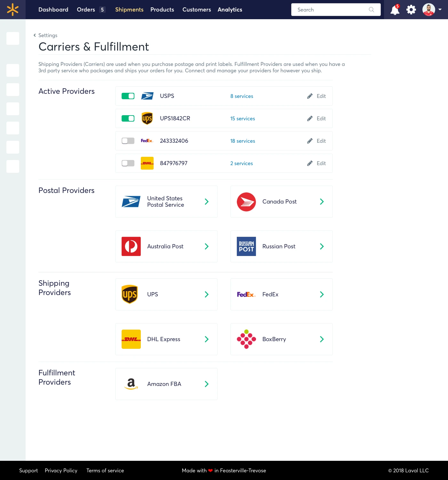Click the yellow asterisk app logo

pyautogui.click(x=13, y=10)
